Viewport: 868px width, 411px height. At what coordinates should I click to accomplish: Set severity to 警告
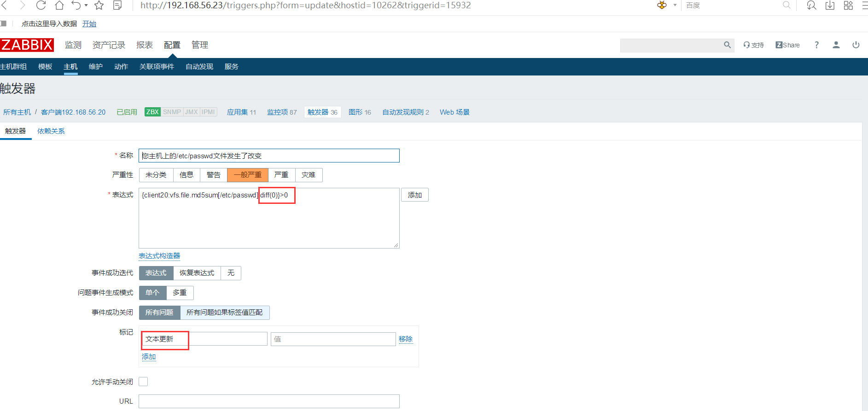point(214,175)
